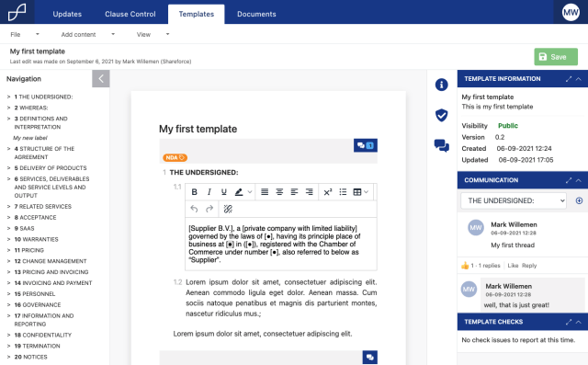This screenshot has height=365, width=588.
Task: Center align the paragraph
Action: (279, 192)
